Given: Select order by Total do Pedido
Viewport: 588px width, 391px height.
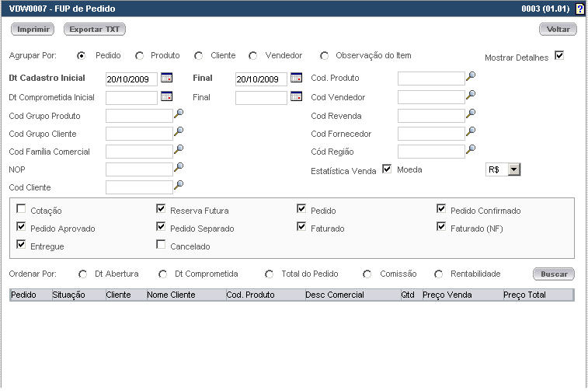Looking at the screenshot, I should click(269, 274).
